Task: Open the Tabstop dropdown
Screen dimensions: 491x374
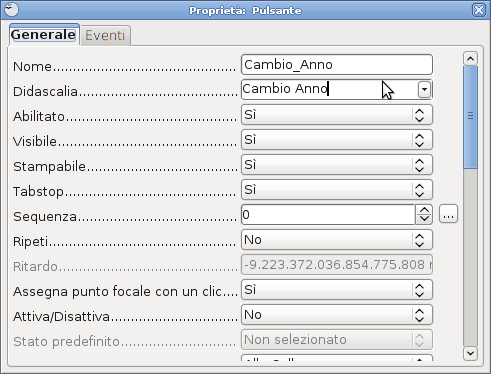Action: click(337, 190)
